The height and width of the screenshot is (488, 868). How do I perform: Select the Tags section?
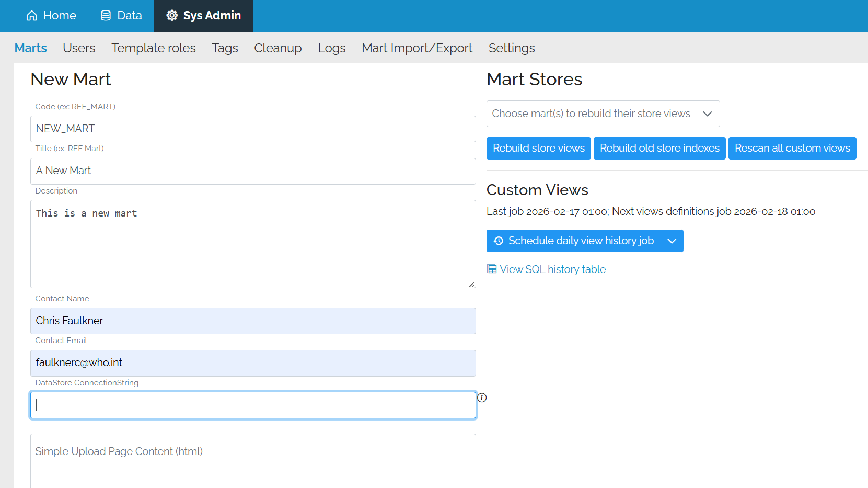click(225, 48)
